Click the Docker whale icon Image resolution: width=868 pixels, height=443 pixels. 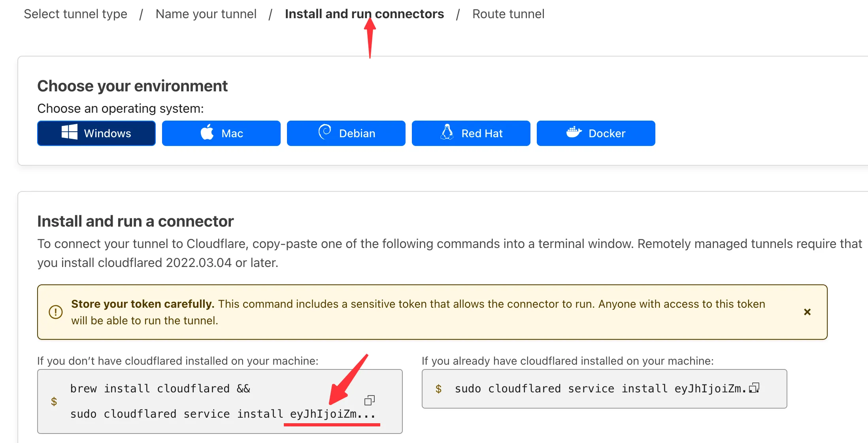click(574, 132)
